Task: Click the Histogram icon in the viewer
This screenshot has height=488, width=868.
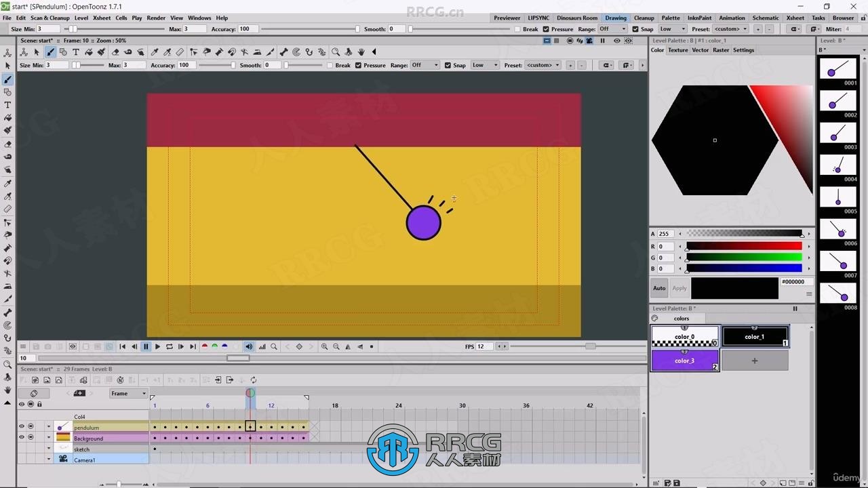Action: click(x=262, y=346)
